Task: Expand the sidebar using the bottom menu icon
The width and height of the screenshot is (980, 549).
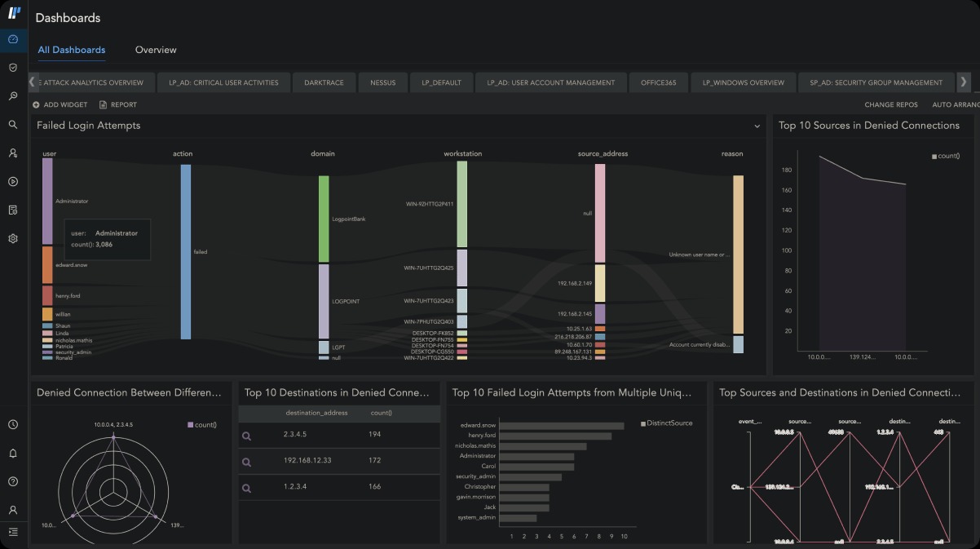Action: [x=13, y=532]
